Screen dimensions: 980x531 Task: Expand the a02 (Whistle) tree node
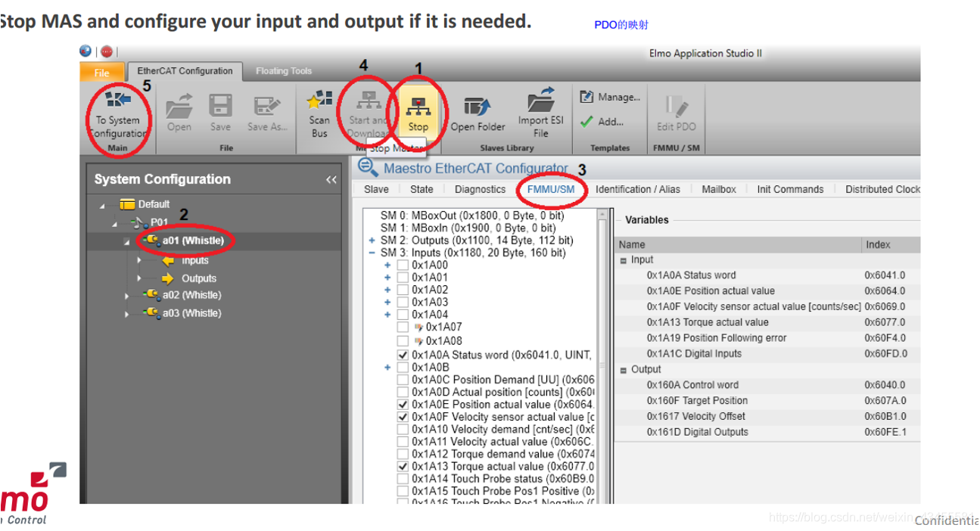click(x=127, y=296)
